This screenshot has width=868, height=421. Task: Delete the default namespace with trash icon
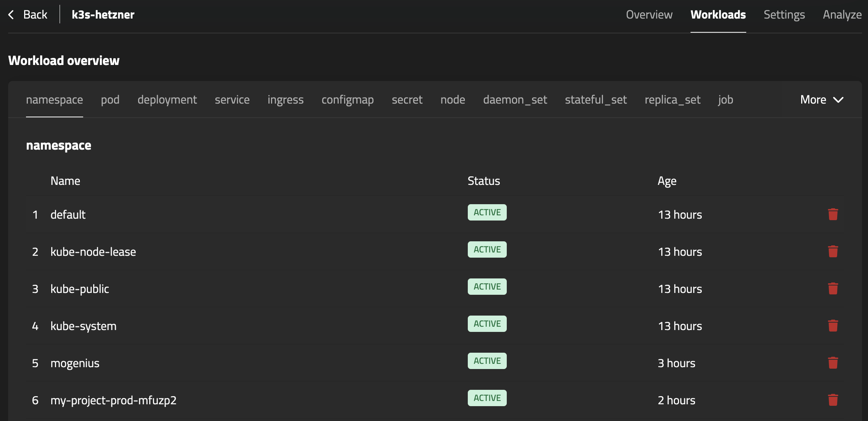833,214
